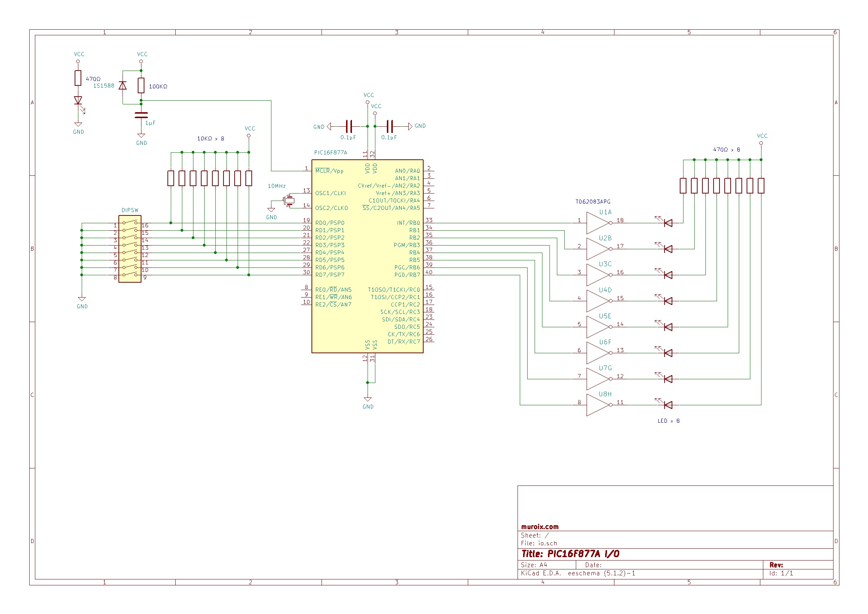This screenshot has width=868, height=614.
Task: Click the MCLR/Vpp pin label
Action: coord(329,171)
